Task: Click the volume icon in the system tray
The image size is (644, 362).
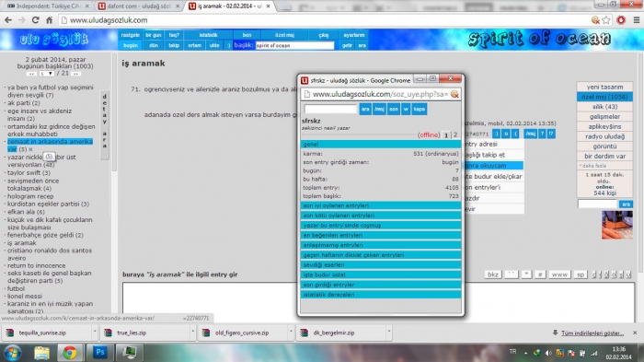Action: click(548, 353)
